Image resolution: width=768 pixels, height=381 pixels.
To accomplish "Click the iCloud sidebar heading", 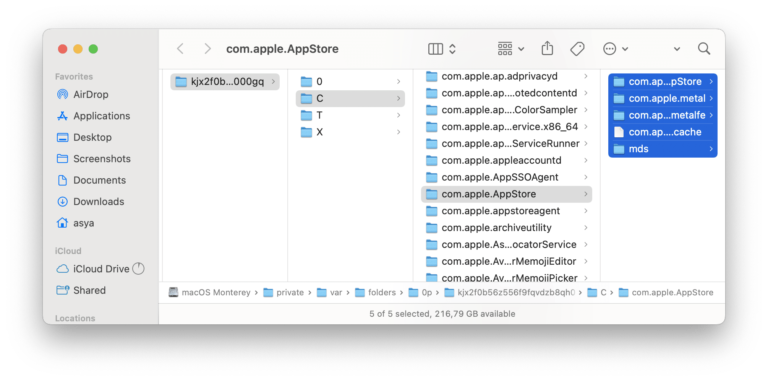I will pos(68,251).
